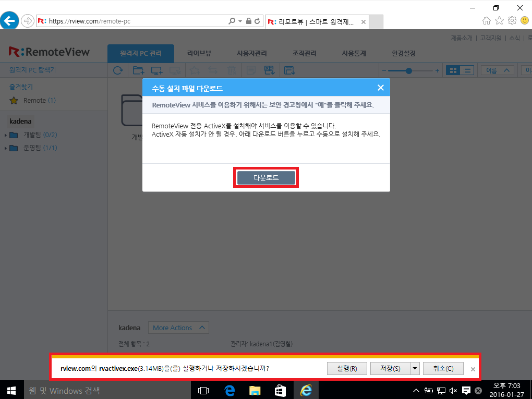Click the 소식 link

[x=514, y=38]
